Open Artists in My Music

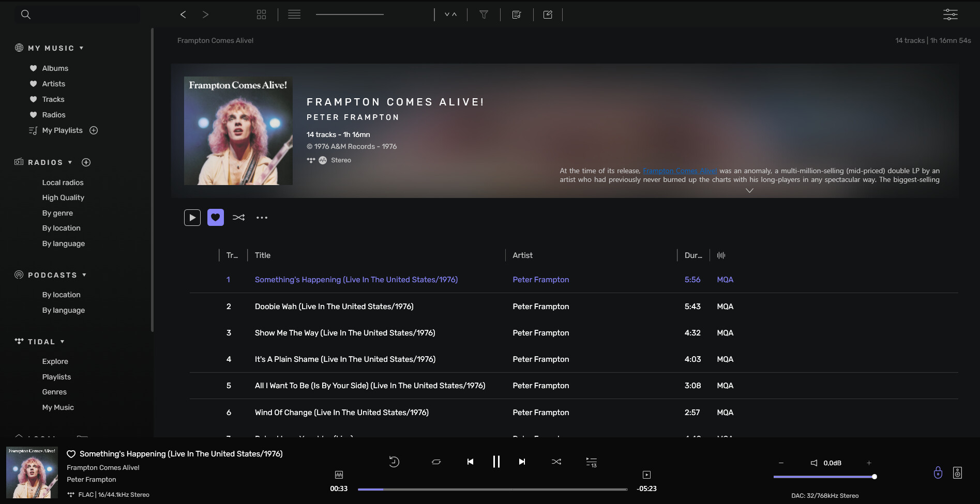(54, 84)
